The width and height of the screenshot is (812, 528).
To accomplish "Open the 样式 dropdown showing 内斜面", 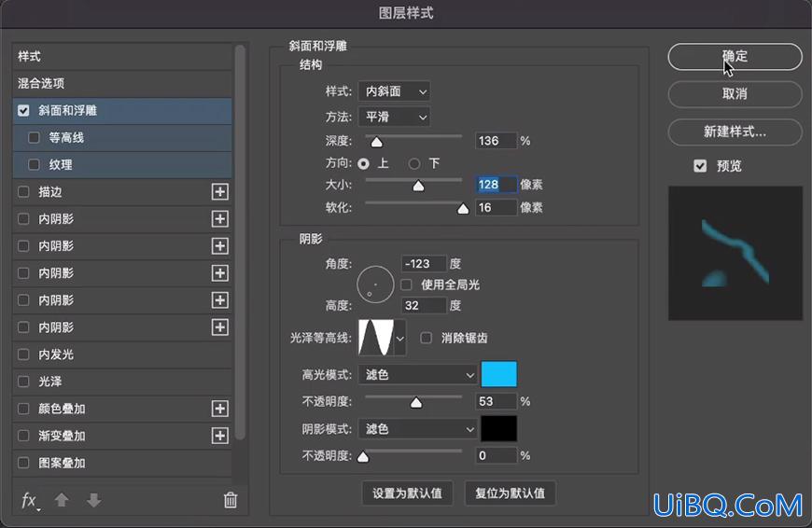I will point(394,91).
